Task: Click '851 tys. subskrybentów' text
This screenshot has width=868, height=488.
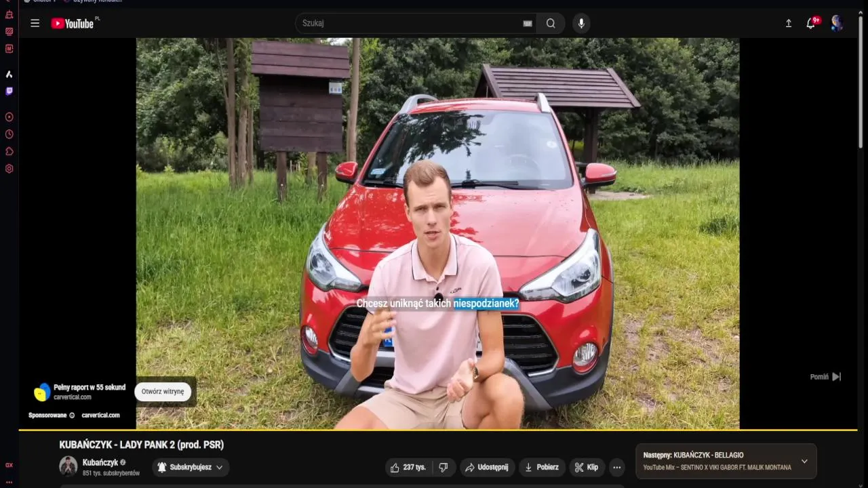Action: click(111, 473)
